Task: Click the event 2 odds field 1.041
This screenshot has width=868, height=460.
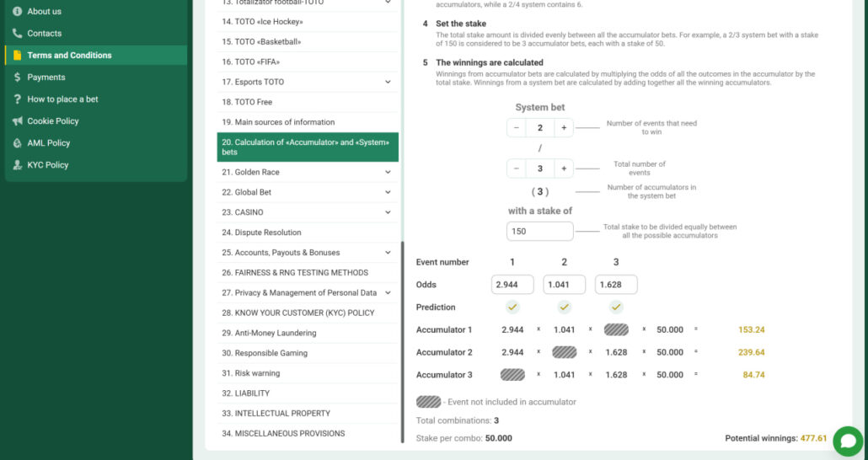Action: click(564, 285)
